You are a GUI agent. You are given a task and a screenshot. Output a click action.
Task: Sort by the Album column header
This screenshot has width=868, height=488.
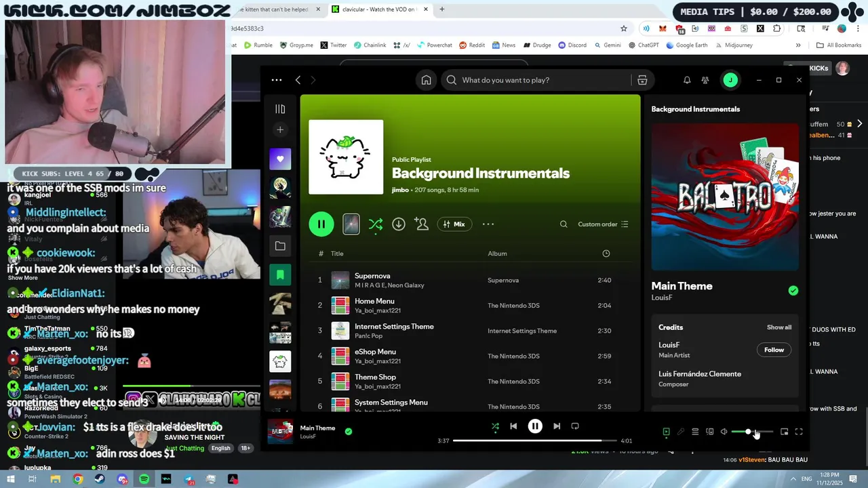pyautogui.click(x=497, y=253)
